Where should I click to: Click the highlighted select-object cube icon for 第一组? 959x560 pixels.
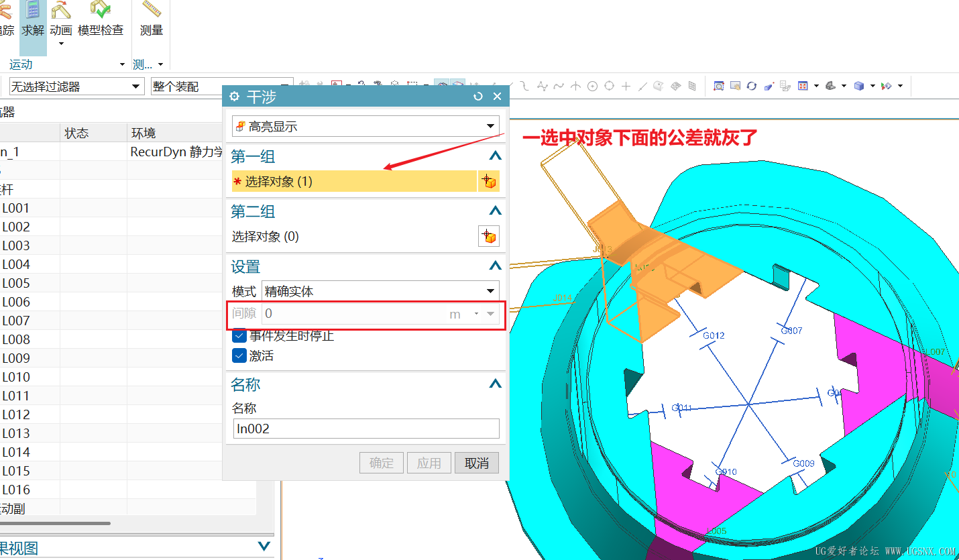[x=489, y=180]
